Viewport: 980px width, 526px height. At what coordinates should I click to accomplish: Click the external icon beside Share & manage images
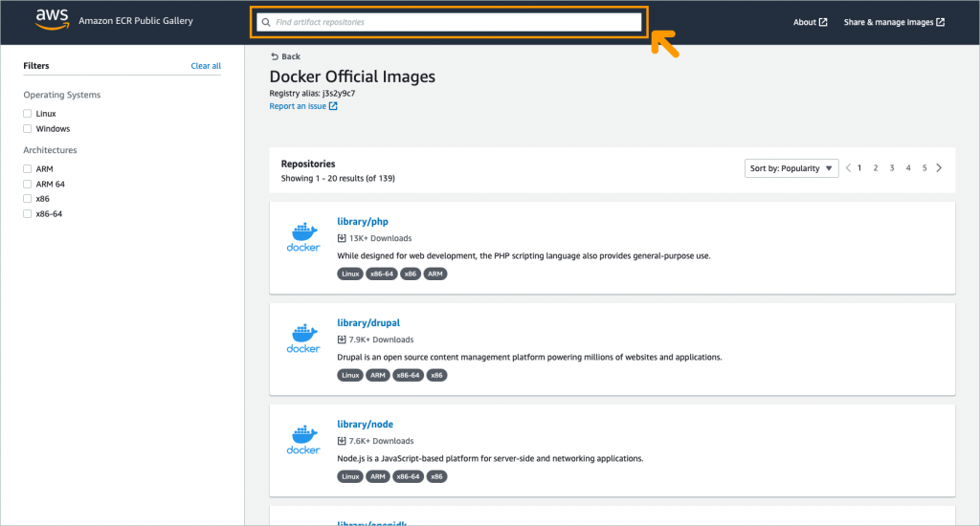click(940, 22)
